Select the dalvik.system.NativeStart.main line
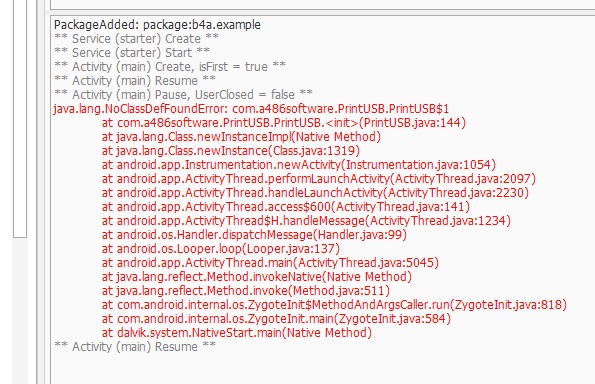Viewport: 595px width, 384px height. 236,333
